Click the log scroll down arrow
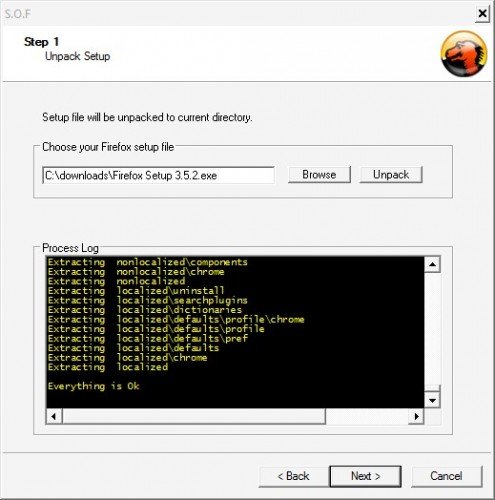 point(432,400)
